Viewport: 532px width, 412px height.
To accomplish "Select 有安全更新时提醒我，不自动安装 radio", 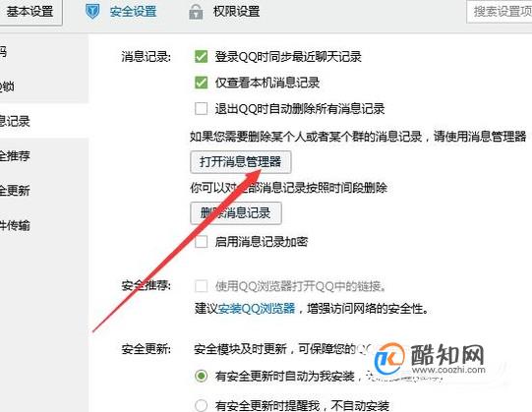I will [x=202, y=405].
